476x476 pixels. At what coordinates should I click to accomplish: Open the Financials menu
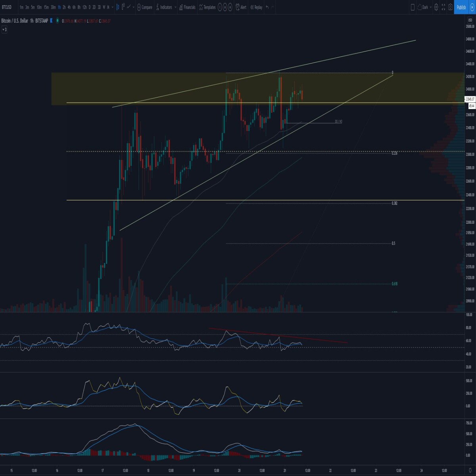(x=187, y=7)
